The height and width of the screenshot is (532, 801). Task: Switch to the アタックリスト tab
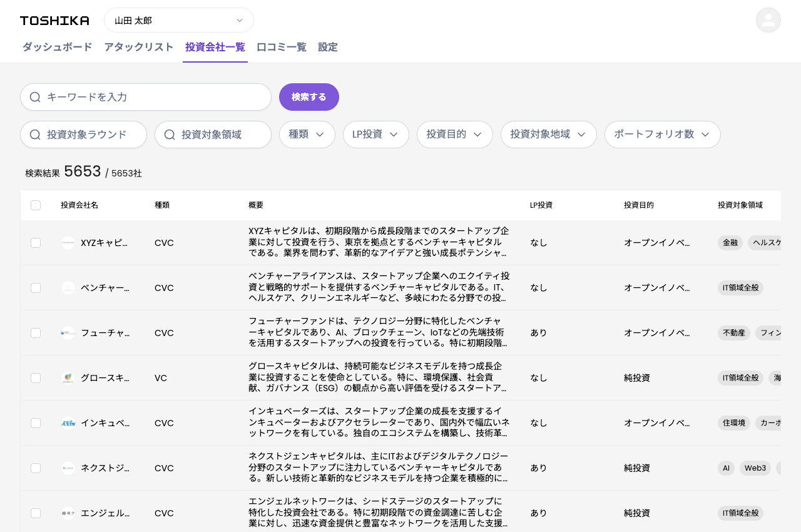[139, 47]
